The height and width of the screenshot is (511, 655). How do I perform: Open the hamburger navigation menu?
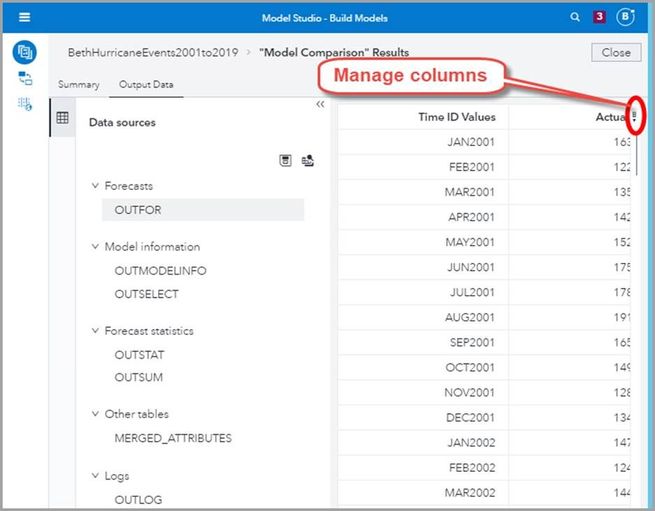[24, 17]
